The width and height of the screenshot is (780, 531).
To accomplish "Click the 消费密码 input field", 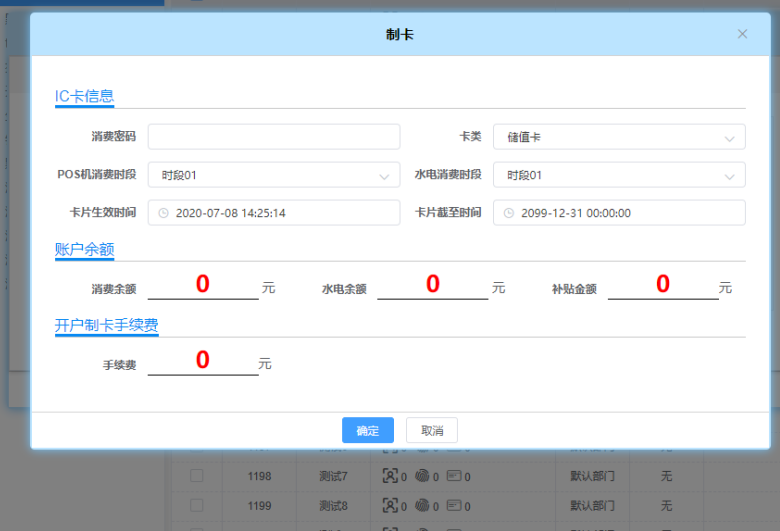I will (x=273, y=137).
